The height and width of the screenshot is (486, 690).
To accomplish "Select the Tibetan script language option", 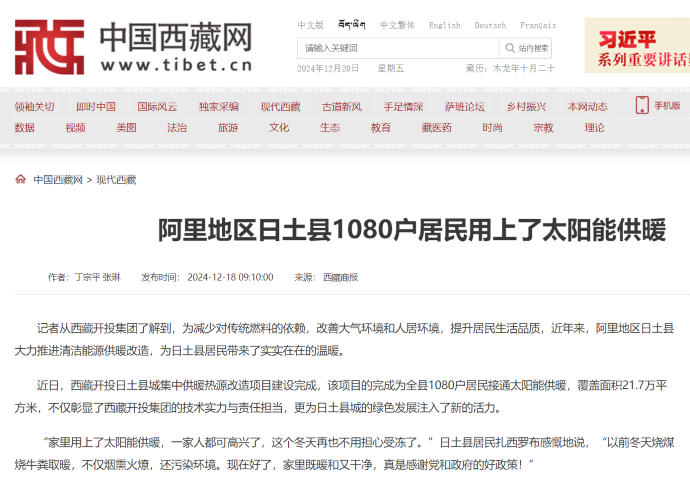I will (x=352, y=25).
